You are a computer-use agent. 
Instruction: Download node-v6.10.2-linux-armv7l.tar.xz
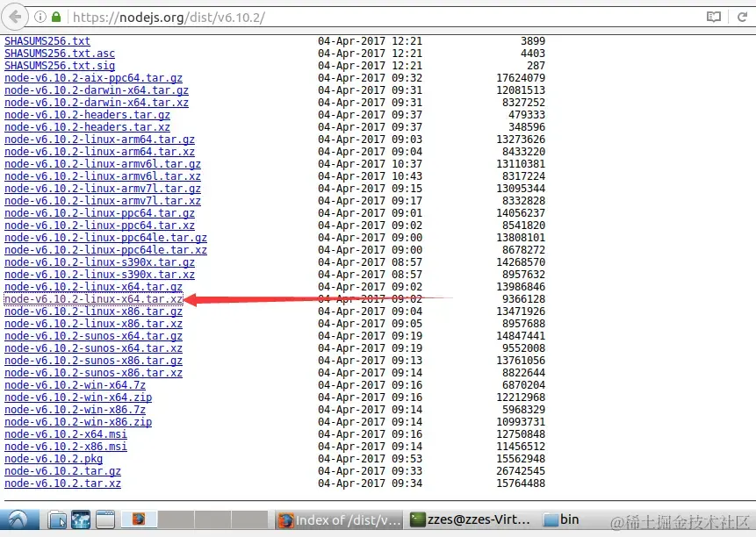tap(103, 201)
